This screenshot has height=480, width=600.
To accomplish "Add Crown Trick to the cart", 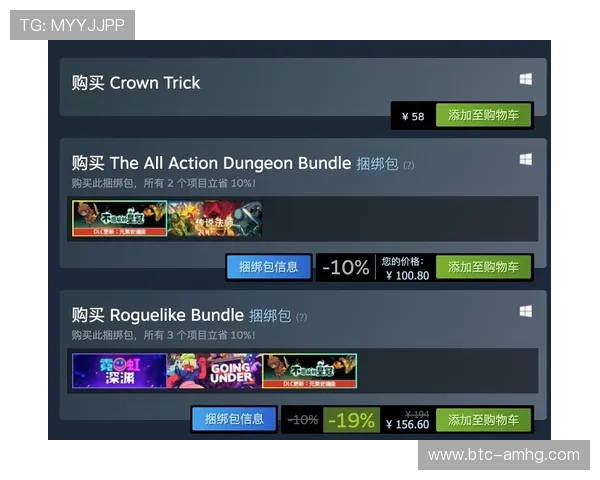I will (483, 115).
